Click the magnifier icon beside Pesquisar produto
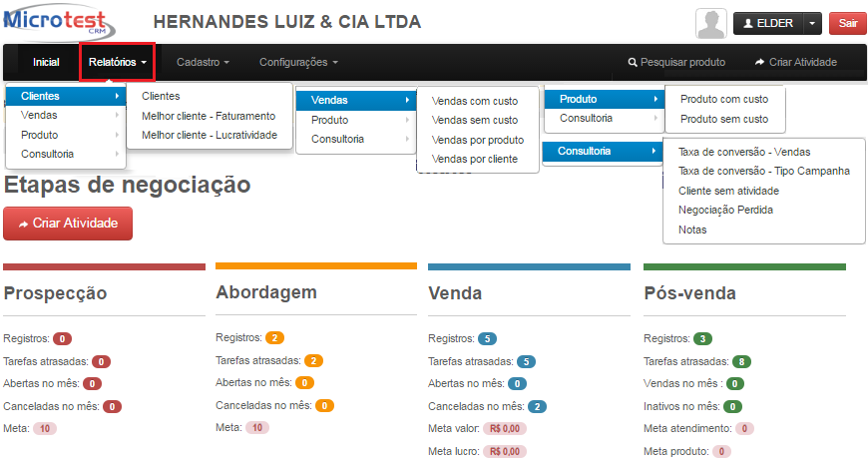868x464 pixels. 633,63
